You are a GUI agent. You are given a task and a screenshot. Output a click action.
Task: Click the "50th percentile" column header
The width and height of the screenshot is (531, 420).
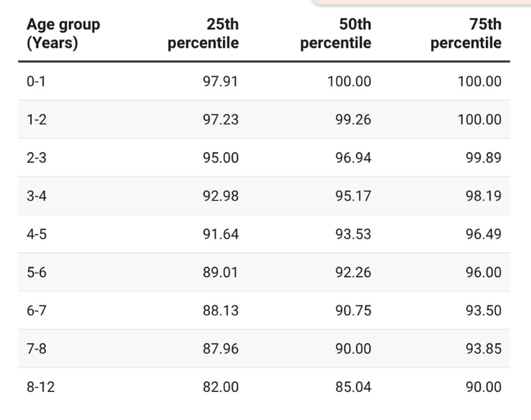(336, 34)
